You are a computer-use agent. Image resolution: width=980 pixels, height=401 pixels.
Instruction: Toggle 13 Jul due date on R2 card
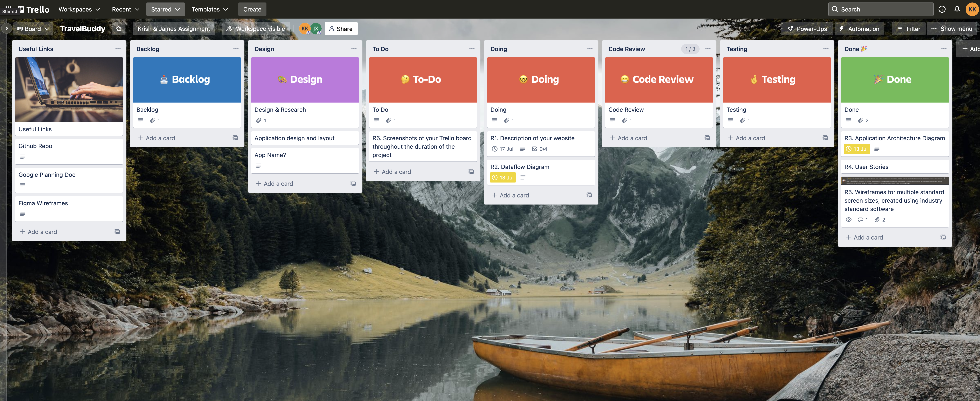503,178
